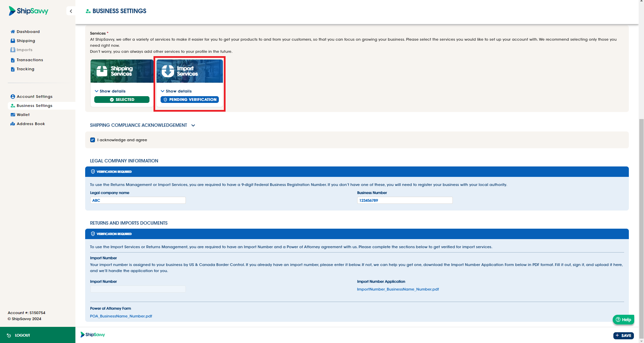The image size is (644, 343).
Task: Click the checkmark icon in SELECTED badge
Action: 112,100
